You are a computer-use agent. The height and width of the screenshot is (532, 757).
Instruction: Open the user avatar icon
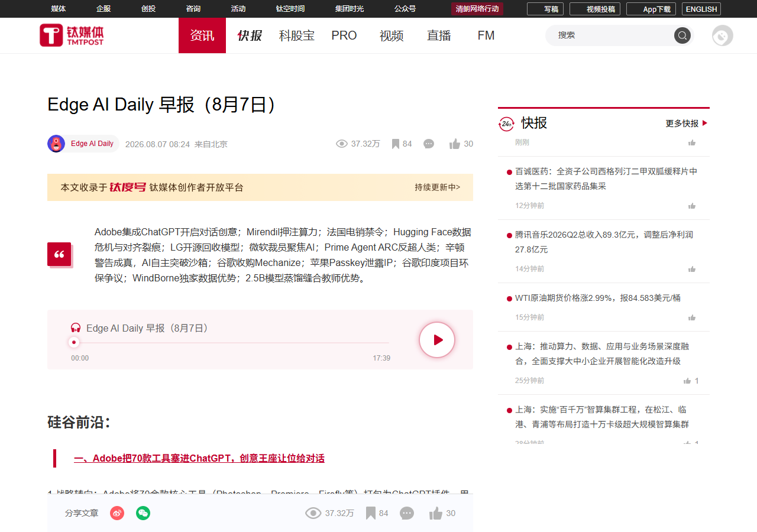[723, 35]
